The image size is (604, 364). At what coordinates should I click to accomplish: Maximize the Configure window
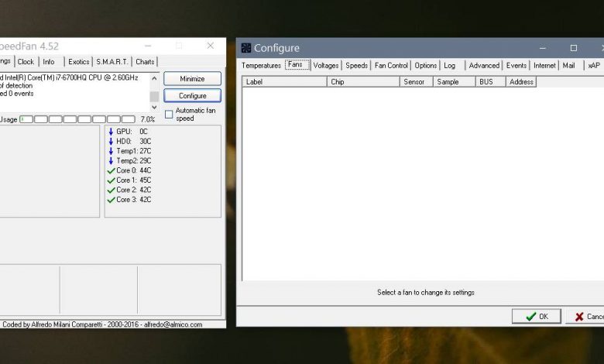574,48
